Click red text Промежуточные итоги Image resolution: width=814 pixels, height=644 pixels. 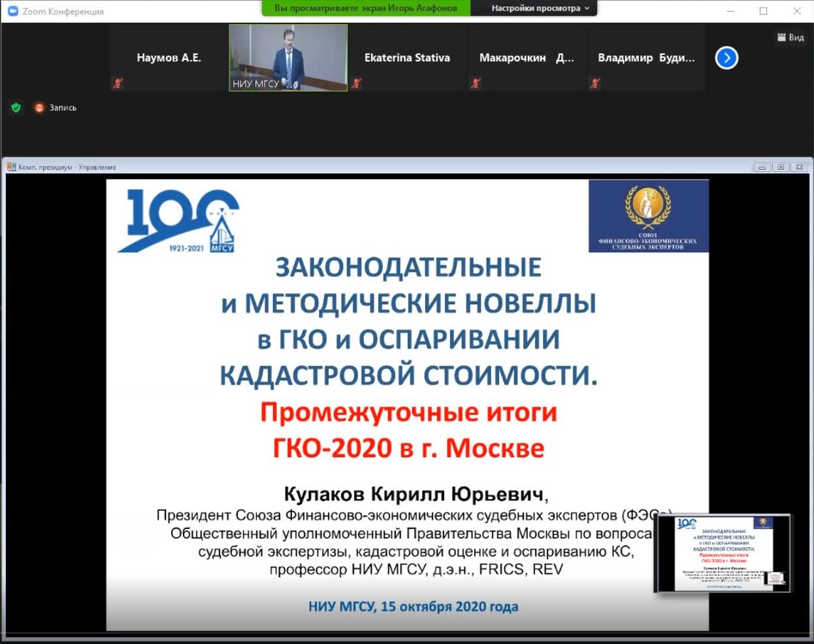pyautogui.click(x=408, y=412)
